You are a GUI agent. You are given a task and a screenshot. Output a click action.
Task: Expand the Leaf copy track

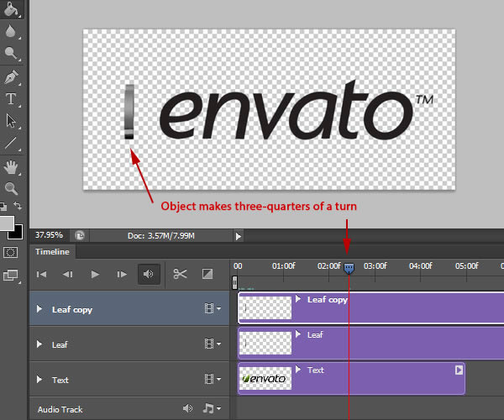point(39,309)
